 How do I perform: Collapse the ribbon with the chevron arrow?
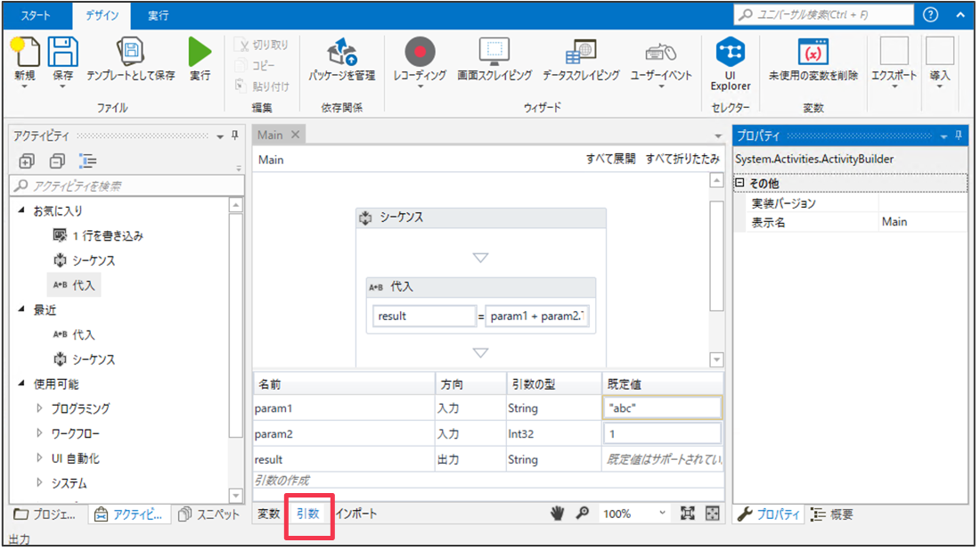pos(960,14)
